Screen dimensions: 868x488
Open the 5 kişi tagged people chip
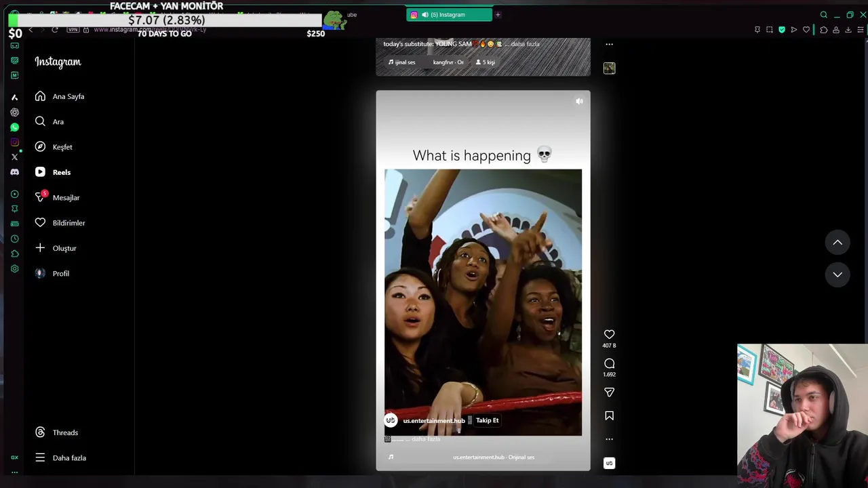click(485, 62)
